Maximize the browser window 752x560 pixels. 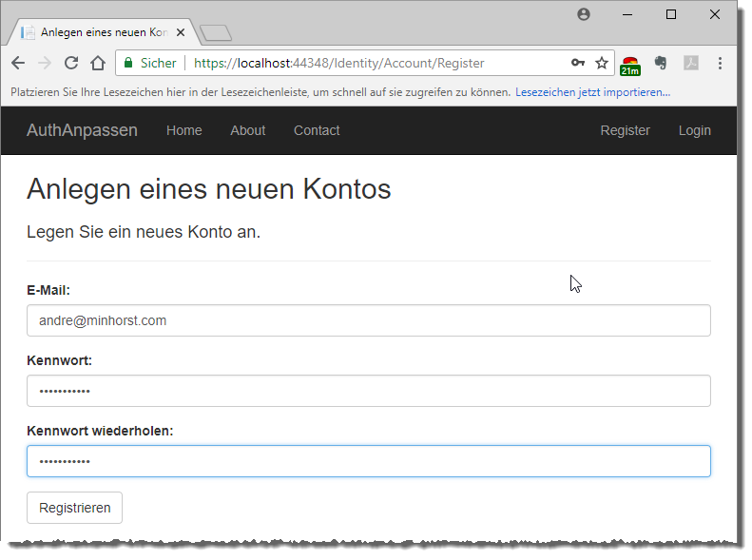(671, 14)
